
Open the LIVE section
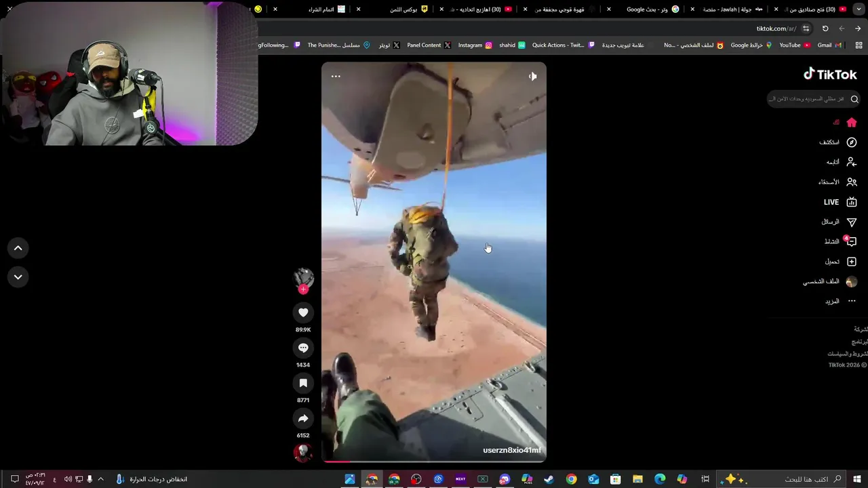840,202
